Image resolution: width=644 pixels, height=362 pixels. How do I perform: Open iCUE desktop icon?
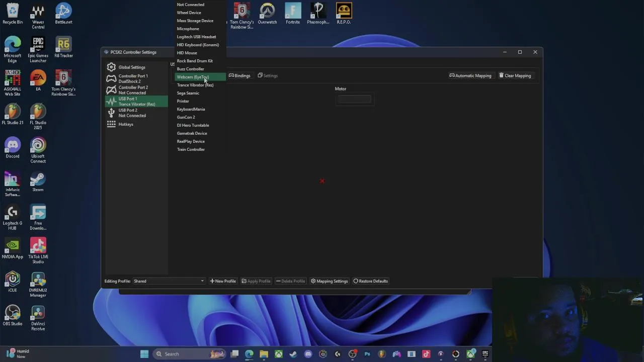13,282
